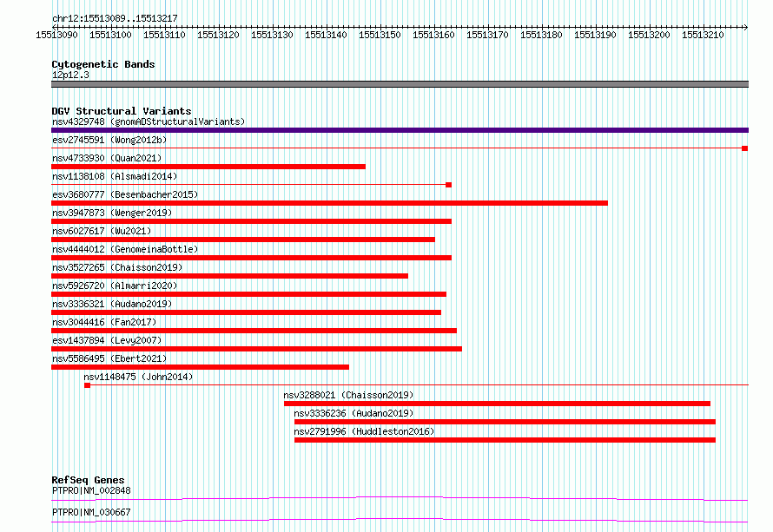This screenshot has width=773, height=532.
Task: Select the red bar under nsv4733930 Quan2021
Action: 208,167
